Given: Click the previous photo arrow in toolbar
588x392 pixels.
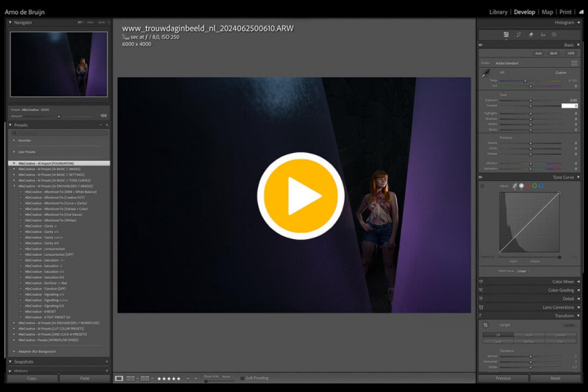Looking at the screenshot, I should tap(188, 379).
